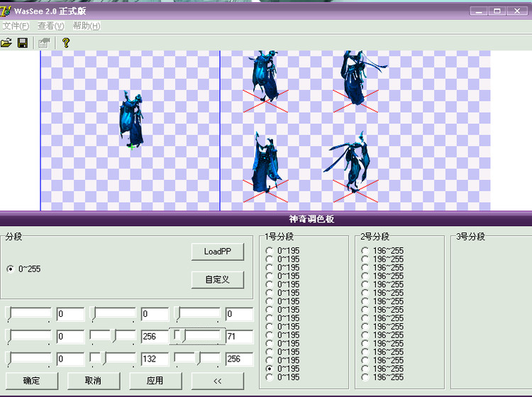Click the upper-left sprite frame in right preview
The width and height of the screenshot is (532, 397).
(x=265, y=77)
